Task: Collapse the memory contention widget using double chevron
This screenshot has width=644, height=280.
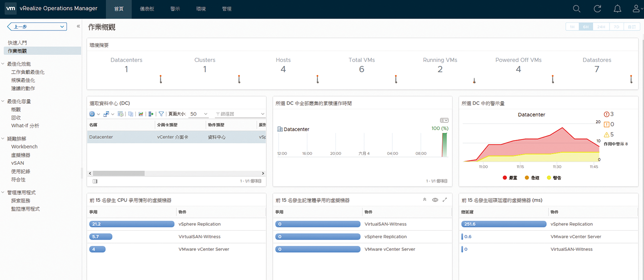Action: pos(424,200)
